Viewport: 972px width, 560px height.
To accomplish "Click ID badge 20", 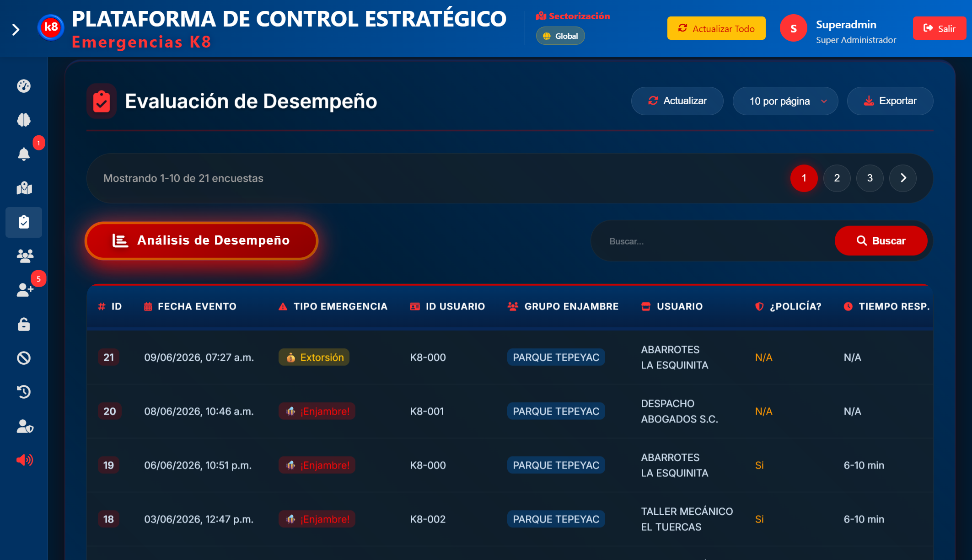I will pos(109,411).
